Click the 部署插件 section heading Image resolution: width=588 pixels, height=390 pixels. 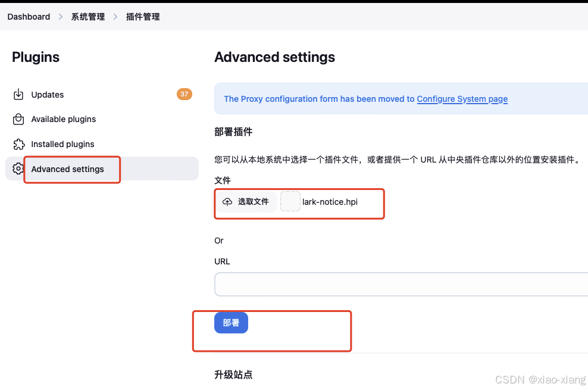coord(233,132)
